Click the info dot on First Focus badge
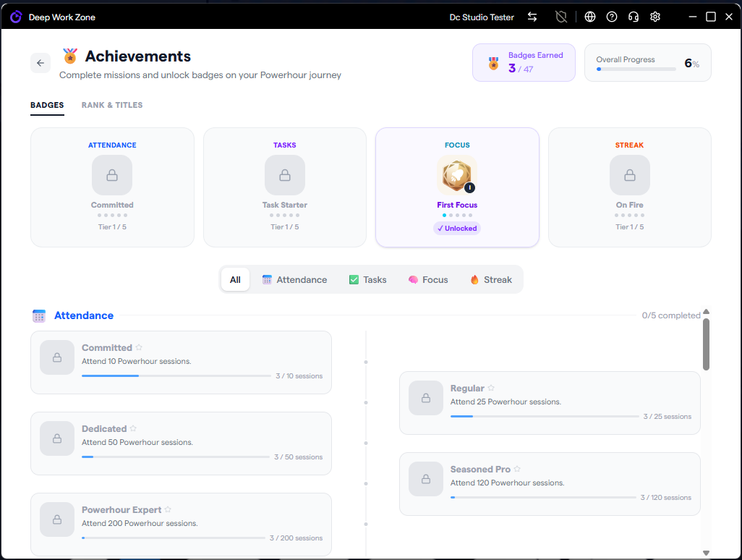742x560 pixels. (x=469, y=188)
